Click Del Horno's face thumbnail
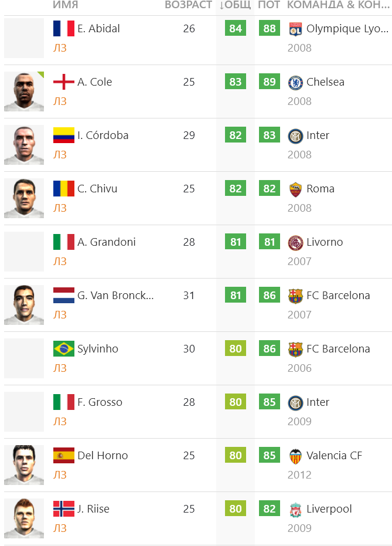This screenshot has height=546, width=392. (x=24, y=465)
